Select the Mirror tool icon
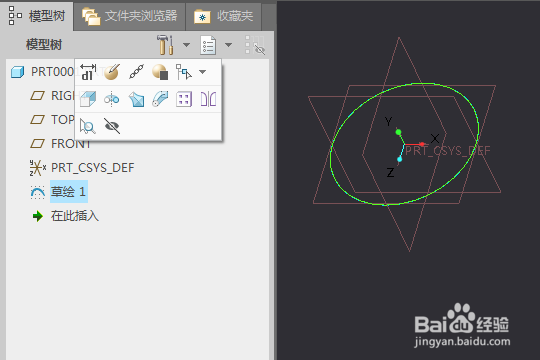This screenshot has width=540, height=360. 208,99
